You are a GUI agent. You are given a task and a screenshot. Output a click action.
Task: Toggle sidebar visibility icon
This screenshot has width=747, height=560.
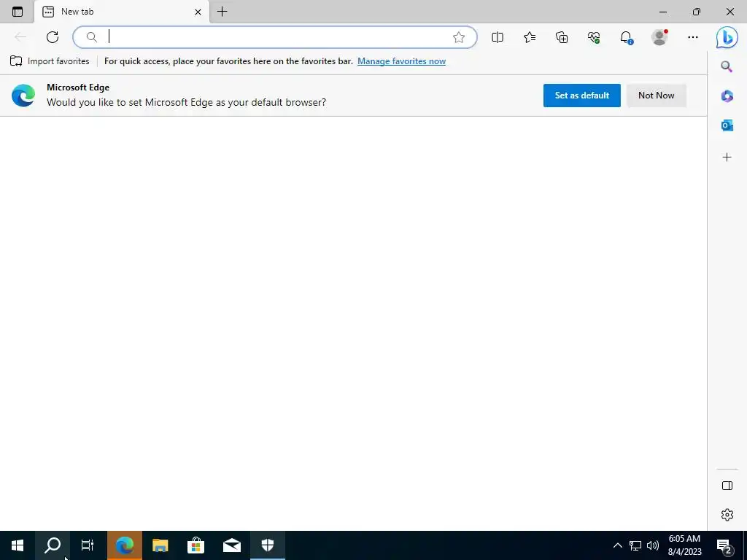click(x=727, y=486)
